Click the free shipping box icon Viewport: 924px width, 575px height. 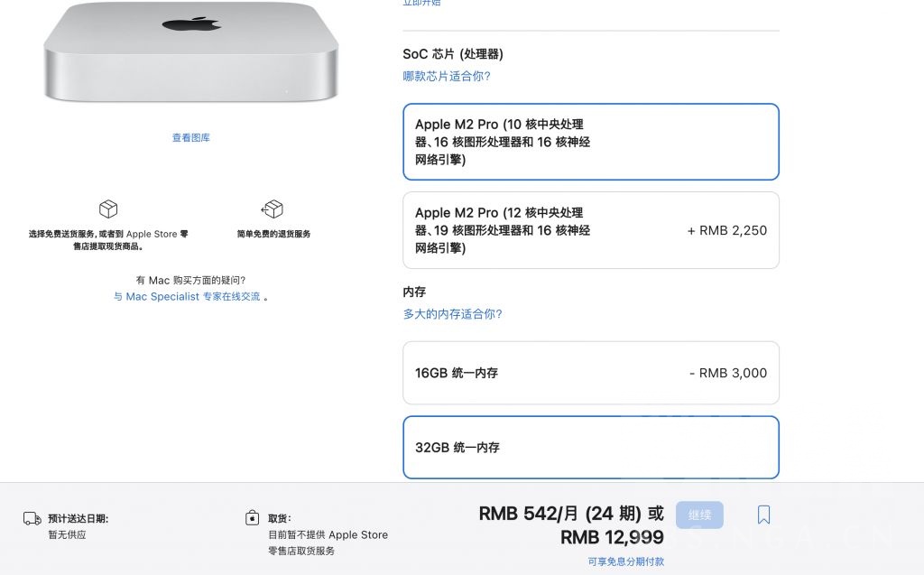108,209
